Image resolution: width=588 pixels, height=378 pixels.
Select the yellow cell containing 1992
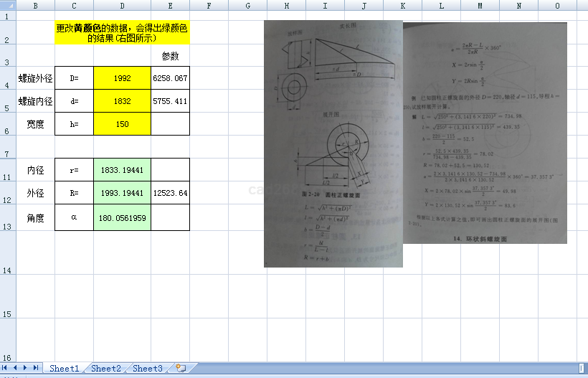tap(122, 79)
